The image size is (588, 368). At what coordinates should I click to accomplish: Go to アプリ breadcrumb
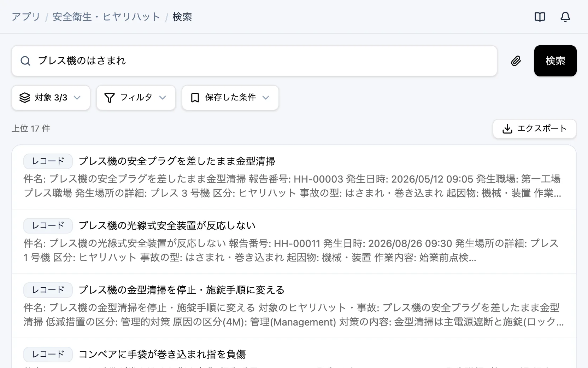click(26, 17)
